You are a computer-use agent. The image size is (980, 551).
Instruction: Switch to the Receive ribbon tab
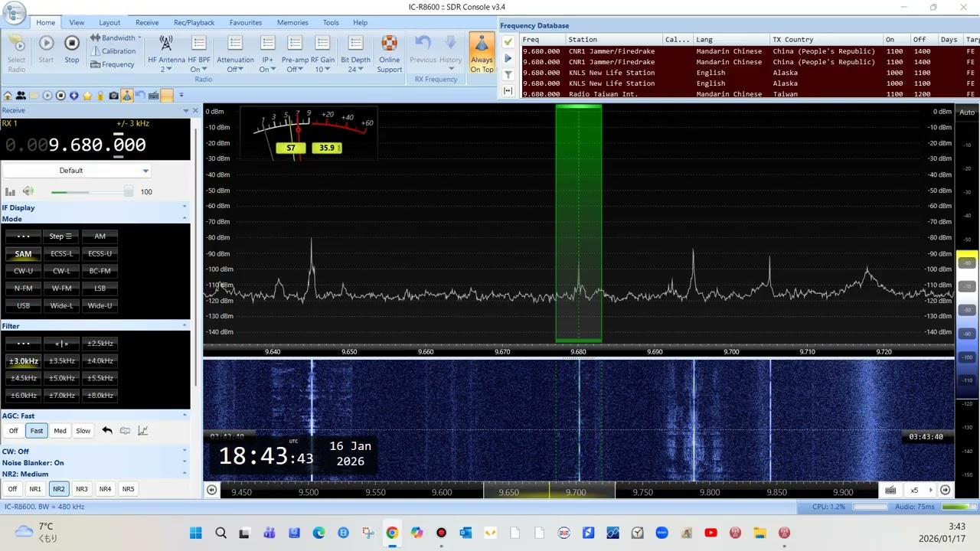[x=147, y=23]
